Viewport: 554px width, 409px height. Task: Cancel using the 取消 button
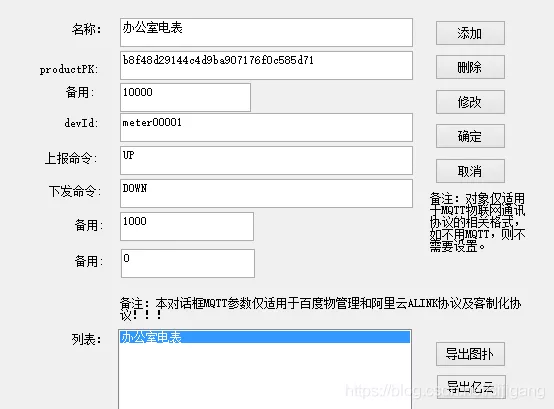(470, 171)
